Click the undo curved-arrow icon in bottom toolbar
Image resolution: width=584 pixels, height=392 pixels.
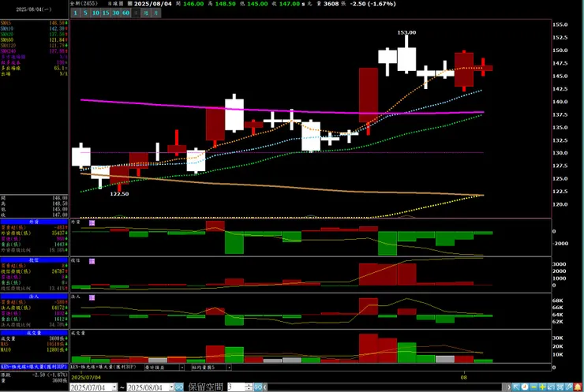551,387
